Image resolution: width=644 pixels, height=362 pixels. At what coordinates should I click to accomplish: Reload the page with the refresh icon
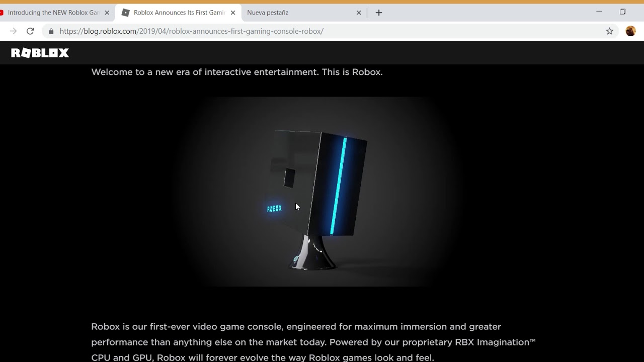tap(30, 31)
